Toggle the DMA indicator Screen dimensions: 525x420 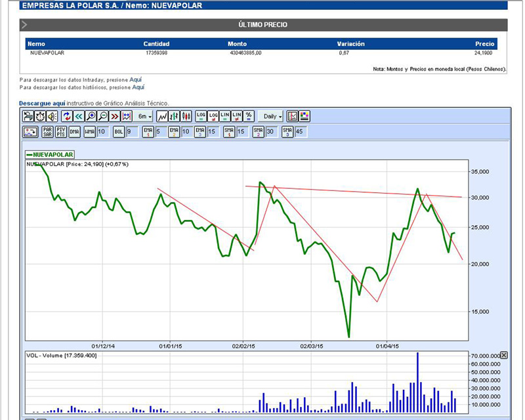(74, 132)
